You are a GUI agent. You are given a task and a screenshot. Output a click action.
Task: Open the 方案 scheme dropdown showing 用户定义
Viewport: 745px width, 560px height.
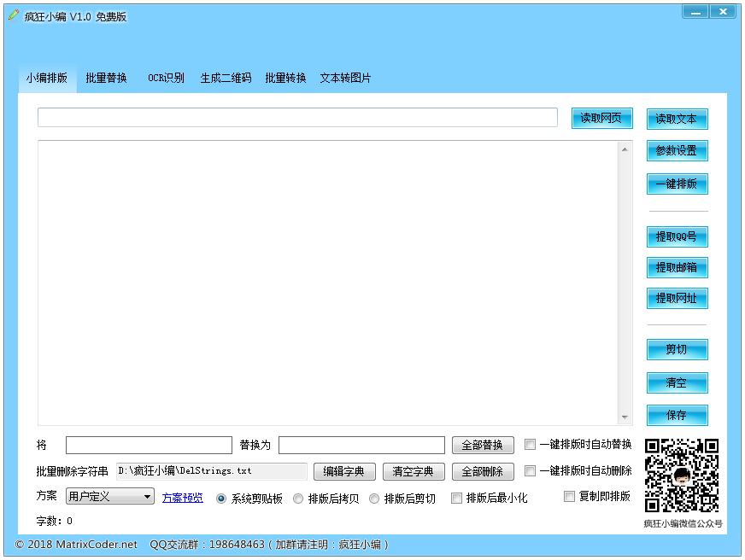click(109, 498)
